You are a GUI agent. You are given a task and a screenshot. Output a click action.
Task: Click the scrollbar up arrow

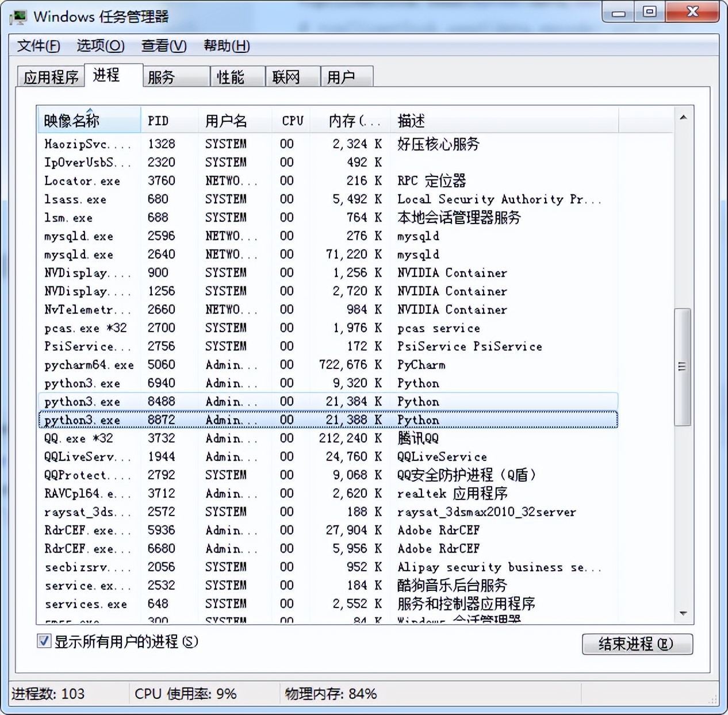pos(683,117)
